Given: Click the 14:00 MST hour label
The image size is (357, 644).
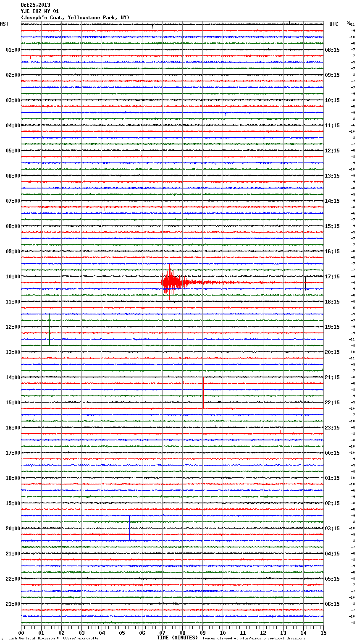Looking at the screenshot, I should (13, 377).
